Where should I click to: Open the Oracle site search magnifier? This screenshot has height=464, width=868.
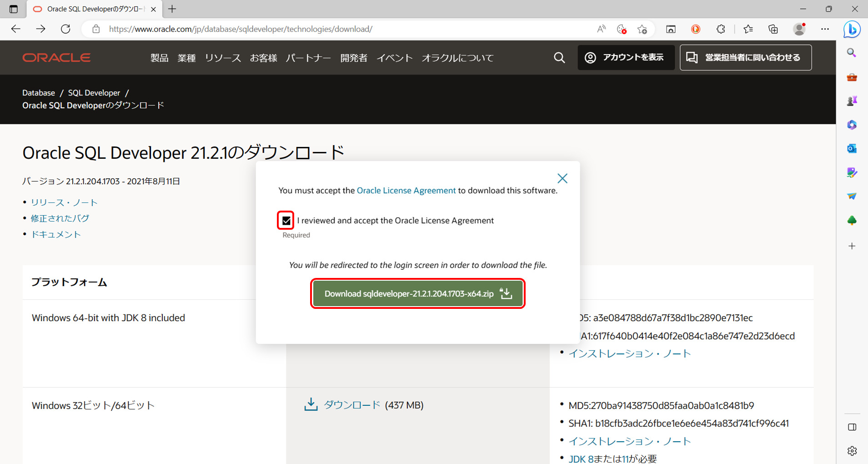tap(559, 57)
